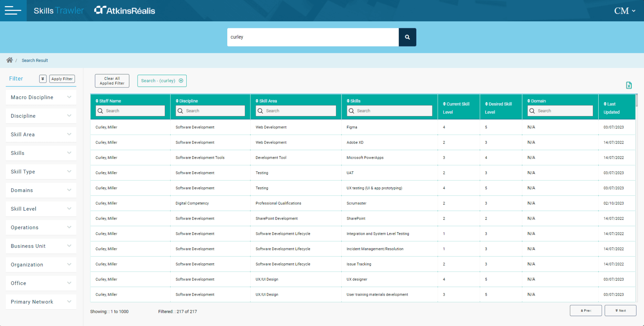Export results with the Excel icon
Image resolution: width=644 pixels, height=326 pixels.
click(629, 85)
